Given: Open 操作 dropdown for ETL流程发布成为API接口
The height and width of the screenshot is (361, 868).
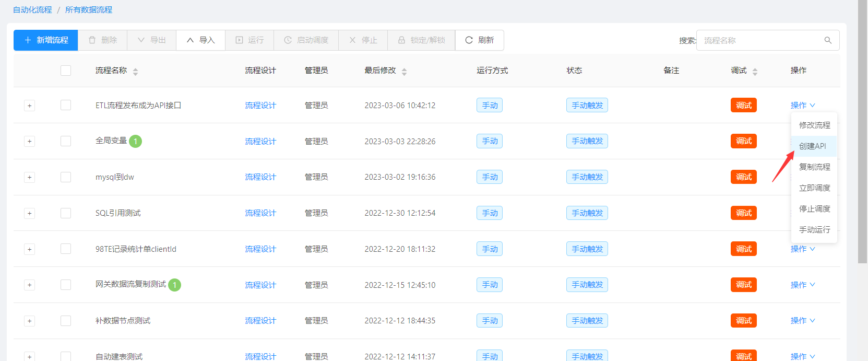Looking at the screenshot, I should 803,105.
